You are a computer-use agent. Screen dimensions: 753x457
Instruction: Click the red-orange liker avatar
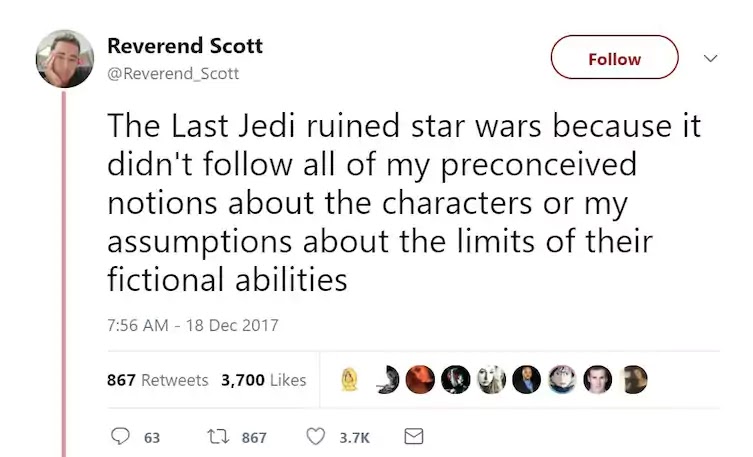(x=420, y=380)
